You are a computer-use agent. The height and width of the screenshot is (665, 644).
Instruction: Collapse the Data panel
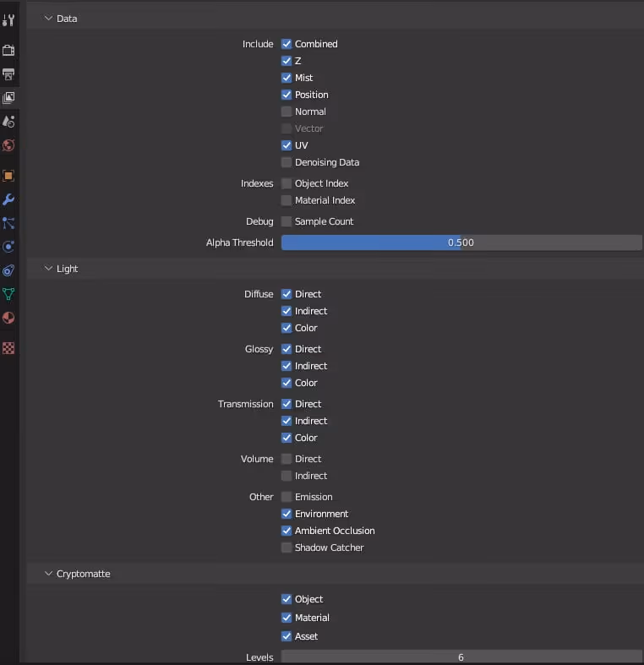[x=48, y=19]
